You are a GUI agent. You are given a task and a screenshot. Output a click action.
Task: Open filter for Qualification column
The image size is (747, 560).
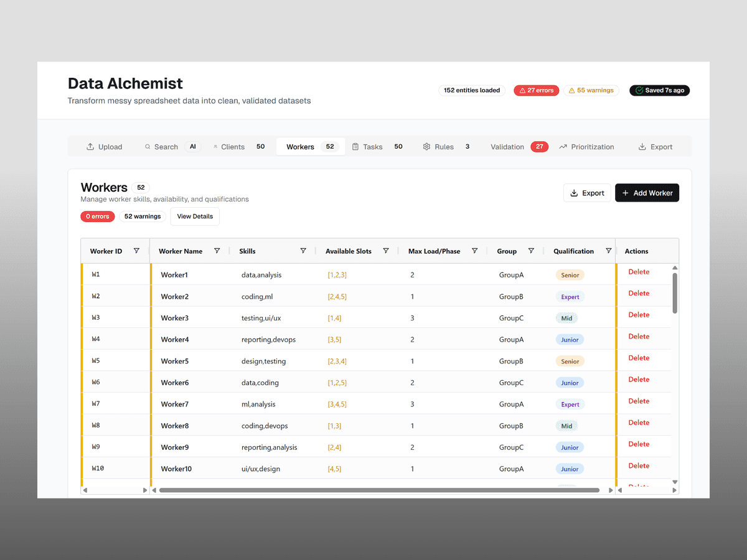[609, 251]
